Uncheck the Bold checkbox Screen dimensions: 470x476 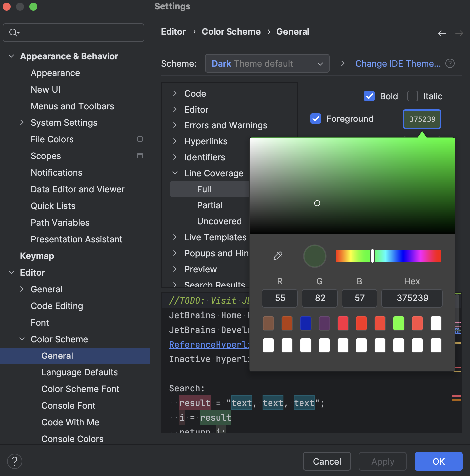369,96
